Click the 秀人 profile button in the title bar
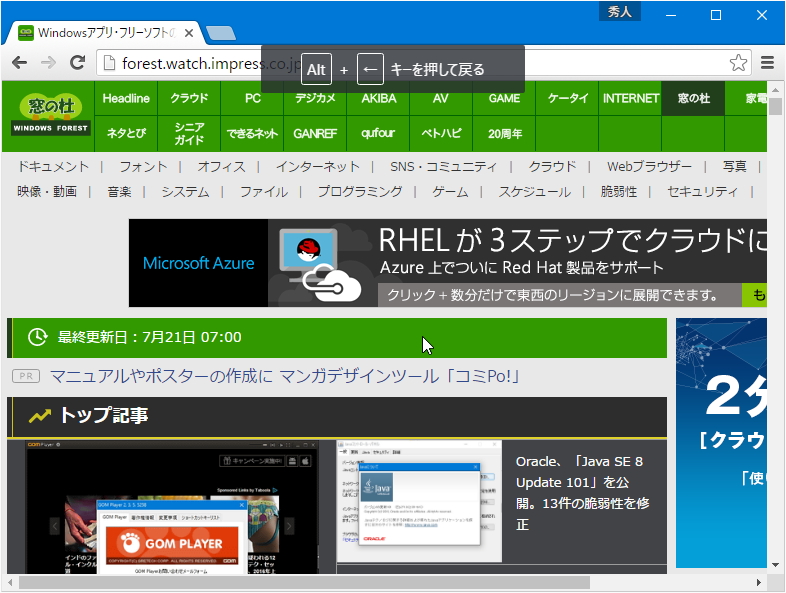The width and height of the screenshot is (786, 593). click(620, 12)
